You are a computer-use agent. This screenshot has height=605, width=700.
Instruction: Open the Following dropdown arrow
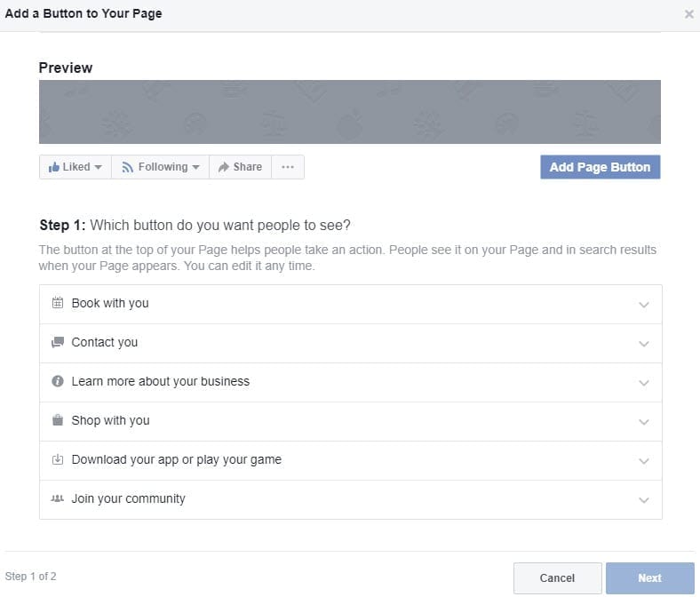coord(196,167)
